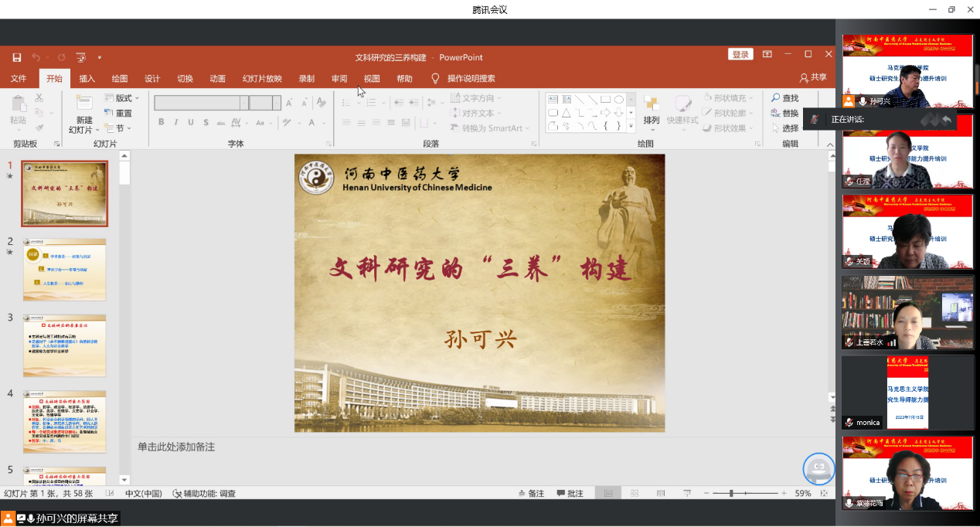Click the Login (登录) button
This screenshot has width=980, height=527.
(x=740, y=54)
